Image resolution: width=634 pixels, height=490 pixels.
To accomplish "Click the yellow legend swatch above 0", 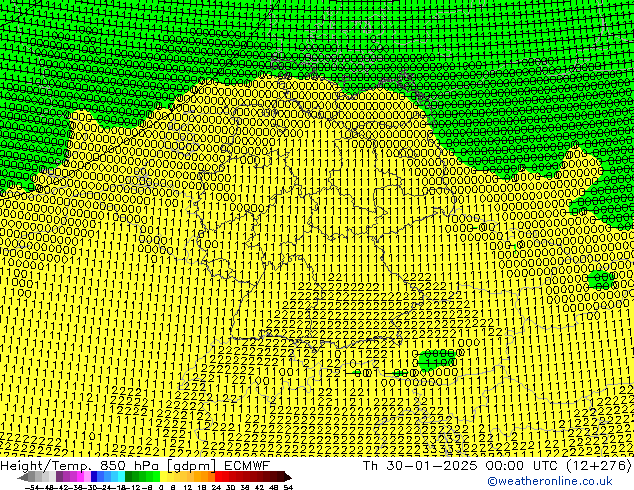I will click(163, 477).
